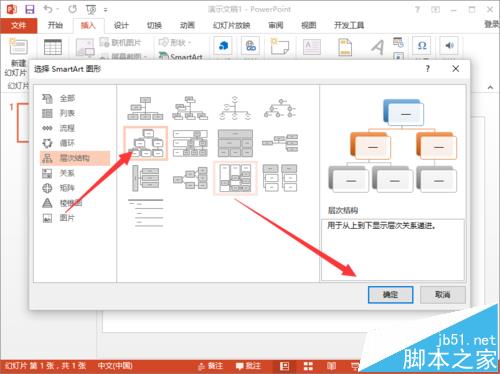Open the 形状 shapes dropdown

175,42
